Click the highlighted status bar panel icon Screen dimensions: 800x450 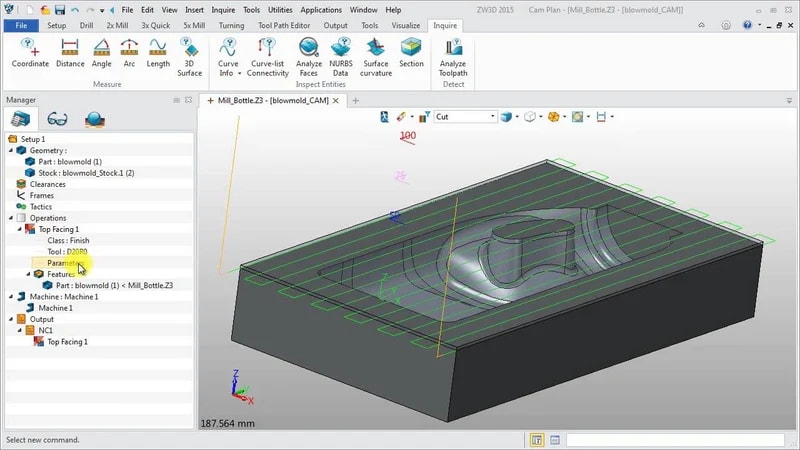coord(537,440)
